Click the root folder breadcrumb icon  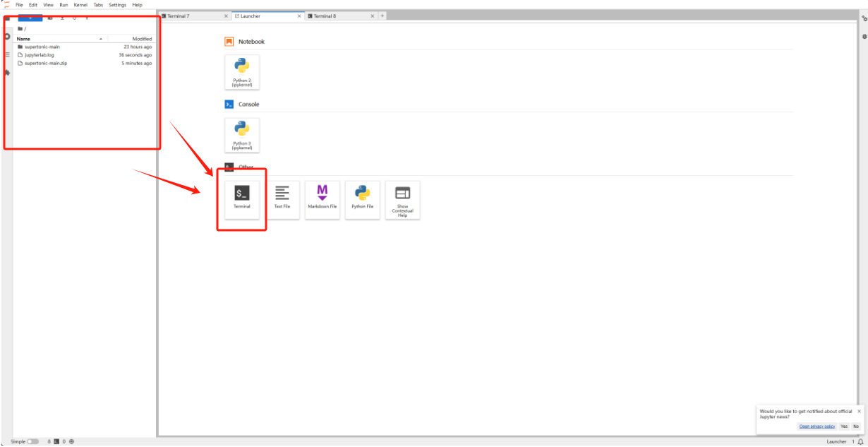pos(20,28)
